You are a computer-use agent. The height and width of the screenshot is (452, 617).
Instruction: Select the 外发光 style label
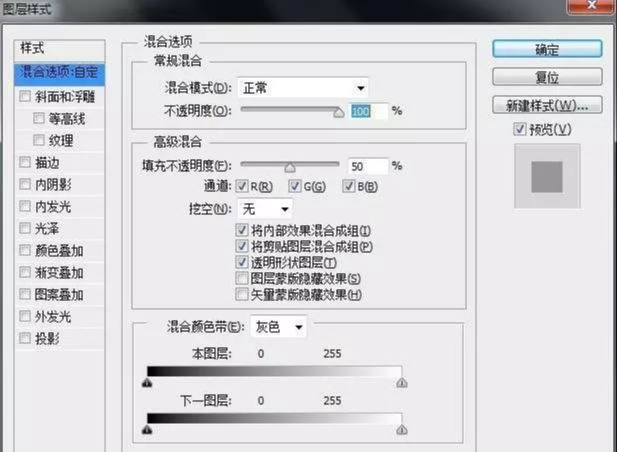(53, 317)
